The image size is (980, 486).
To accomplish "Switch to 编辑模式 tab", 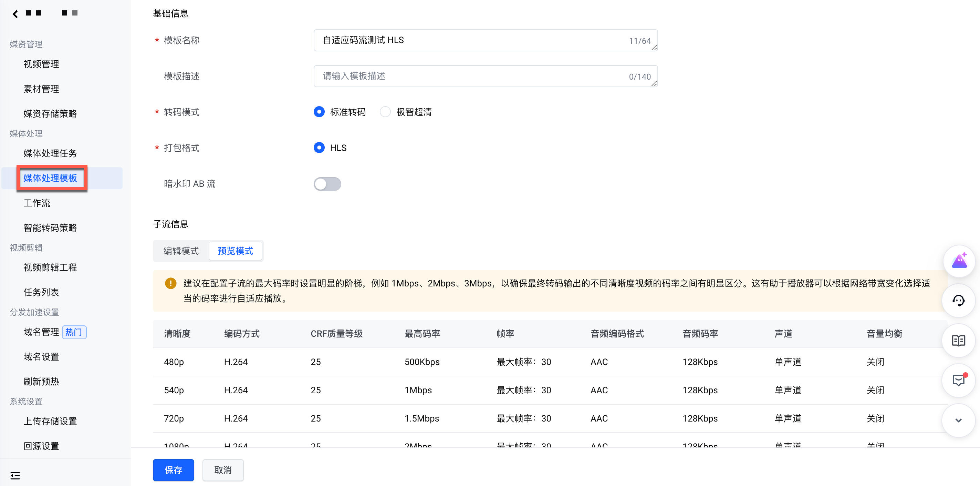I will (181, 251).
